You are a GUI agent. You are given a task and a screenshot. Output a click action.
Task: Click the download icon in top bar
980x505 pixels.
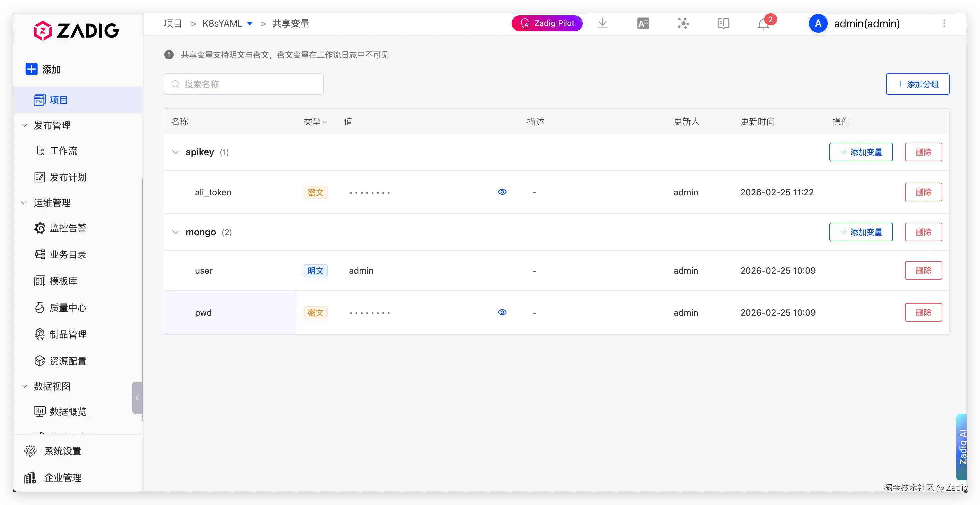[603, 24]
